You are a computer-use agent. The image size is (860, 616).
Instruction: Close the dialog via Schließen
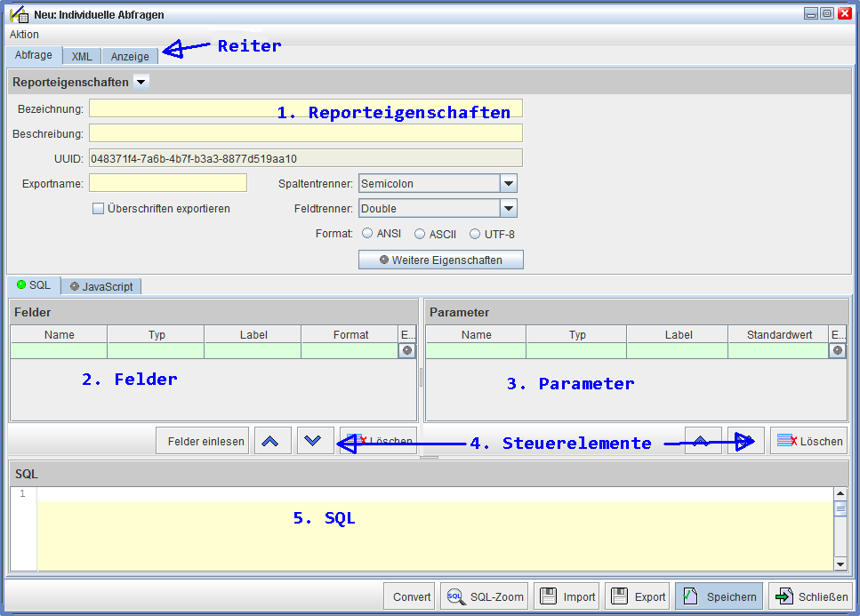[x=810, y=596]
